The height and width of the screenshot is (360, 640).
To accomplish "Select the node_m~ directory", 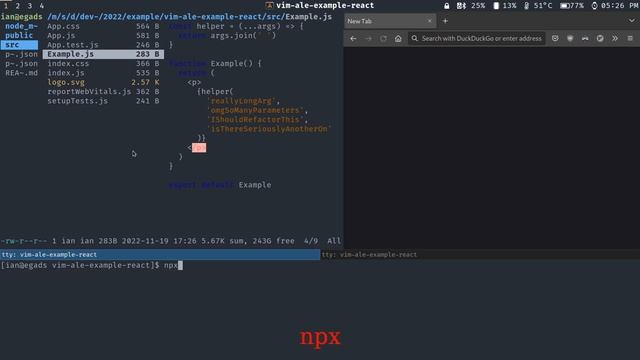I will point(21,26).
